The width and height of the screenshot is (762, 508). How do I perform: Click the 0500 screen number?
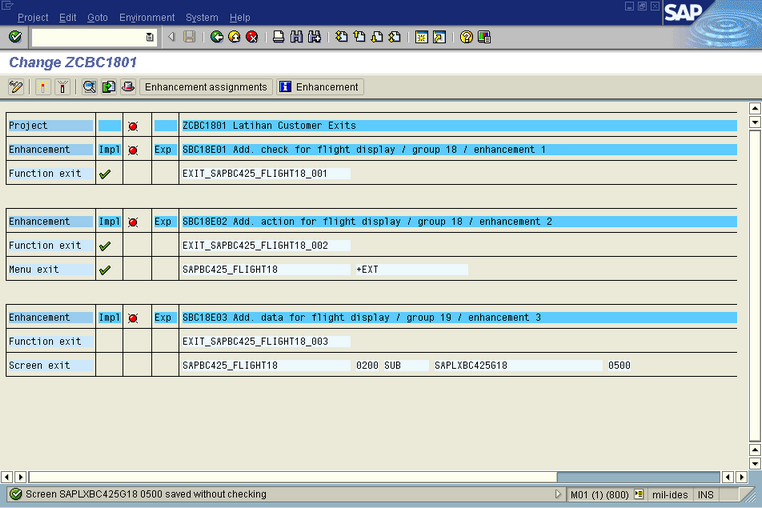click(x=619, y=365)
